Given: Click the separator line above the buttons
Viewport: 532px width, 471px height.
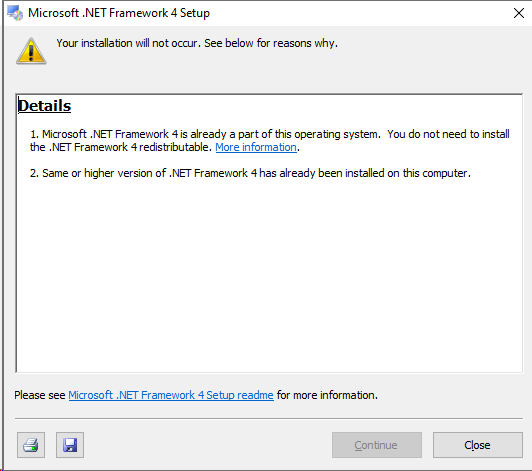Looking at the screenshot, I should [x=269, y=418].
